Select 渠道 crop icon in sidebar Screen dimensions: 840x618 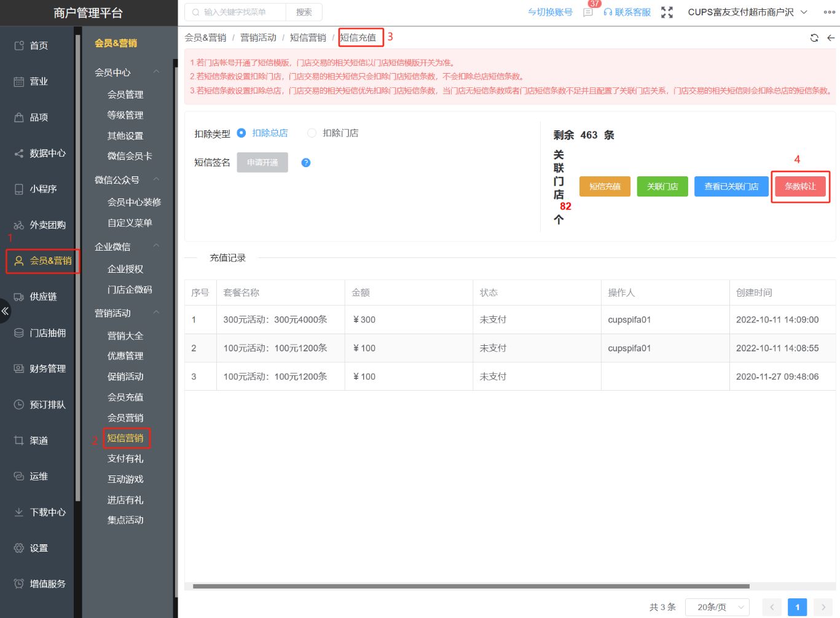[19, 440]
